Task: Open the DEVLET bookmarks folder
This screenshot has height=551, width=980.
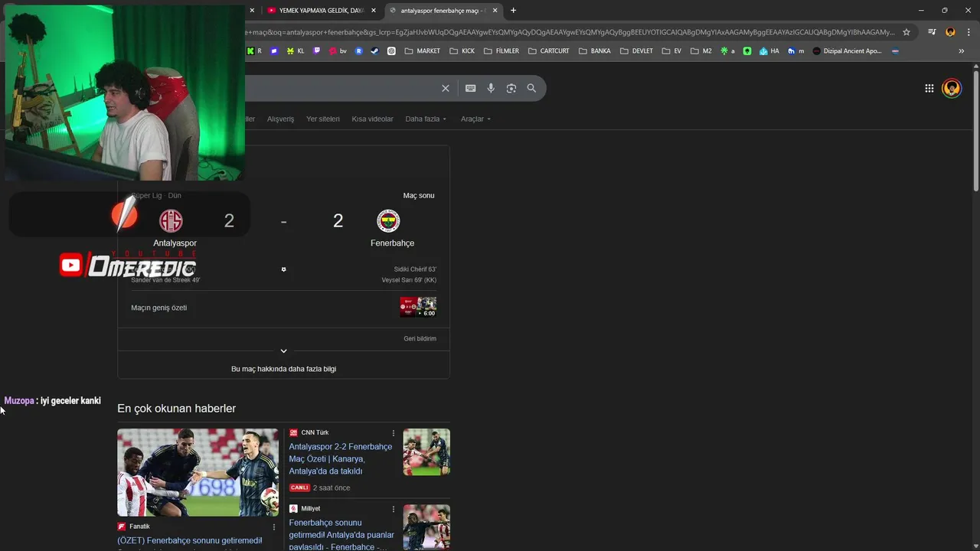Action: [x=637, y=51]
